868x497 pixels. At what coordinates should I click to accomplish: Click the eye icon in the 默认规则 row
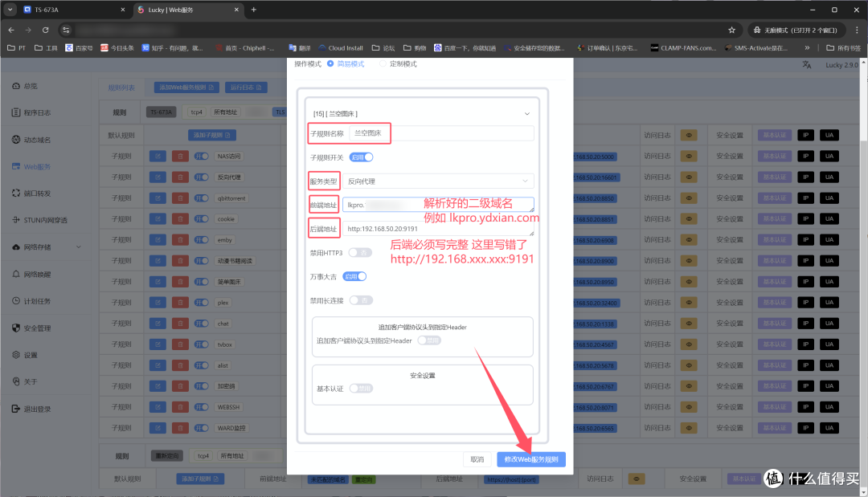click(x=689, y=135)
